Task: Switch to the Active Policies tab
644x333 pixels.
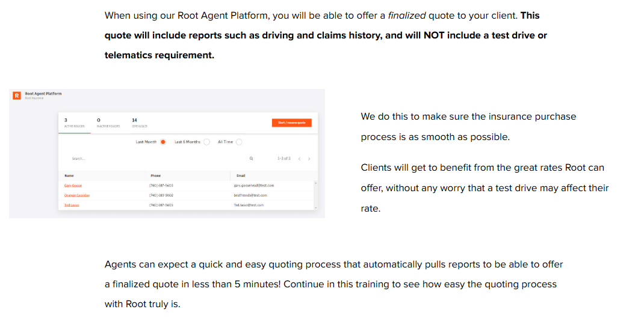Action: (74, 123)
